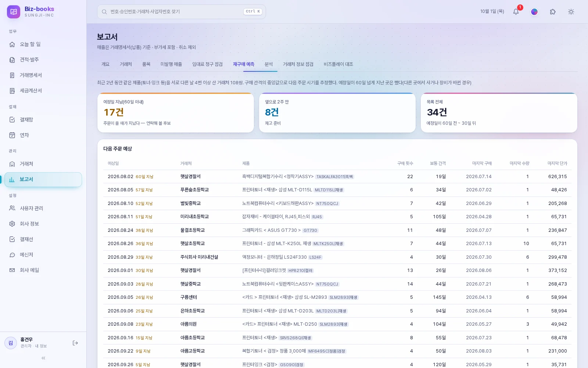The image size is (588, 368).
Task: Open 결재함 in the sidebar
Action: tap(43, 120)
